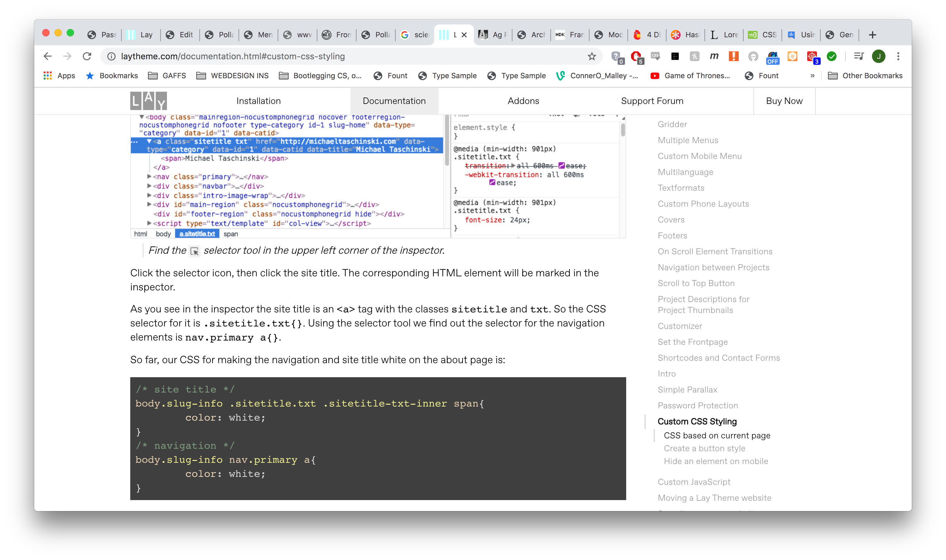The width and height of the screenshot is (946, 560).
Task: Open the Installation menu item
Action: click(258, 101)
